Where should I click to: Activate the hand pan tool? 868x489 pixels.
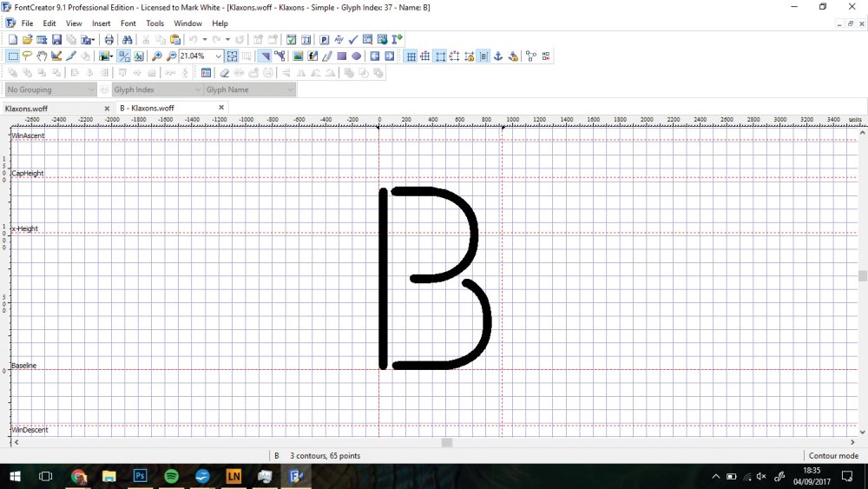42,56
